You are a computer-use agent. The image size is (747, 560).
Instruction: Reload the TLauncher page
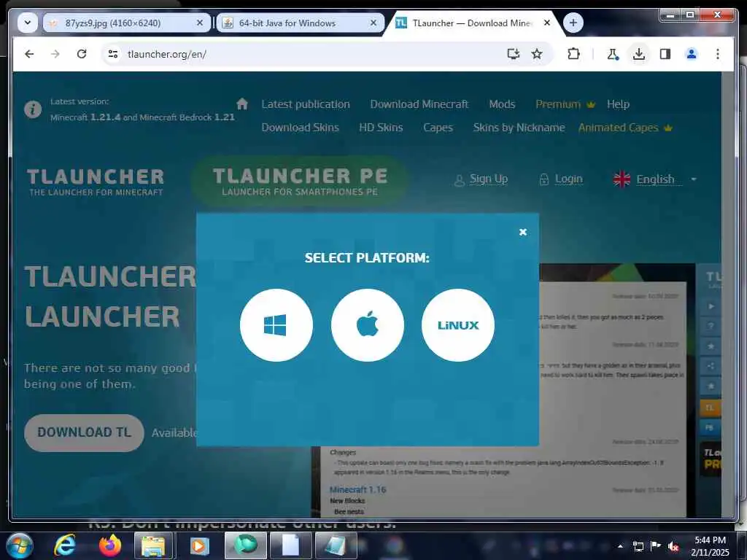(82, 54)
